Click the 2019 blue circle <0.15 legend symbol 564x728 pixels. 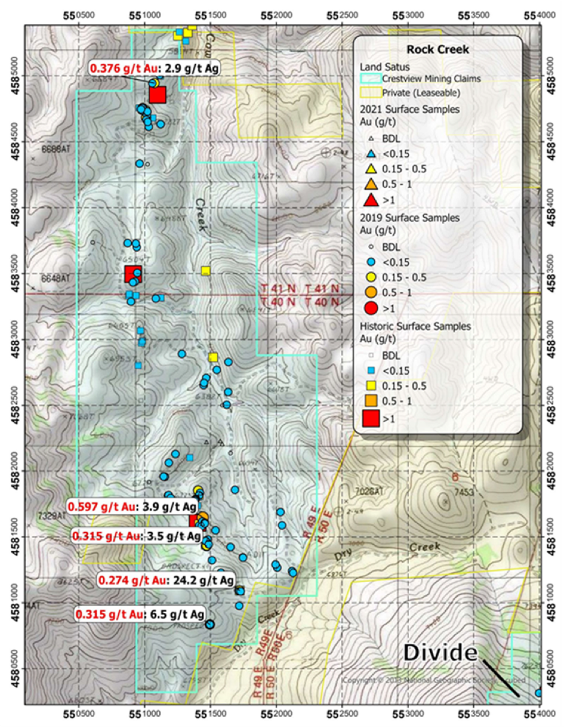pos(371,262)
